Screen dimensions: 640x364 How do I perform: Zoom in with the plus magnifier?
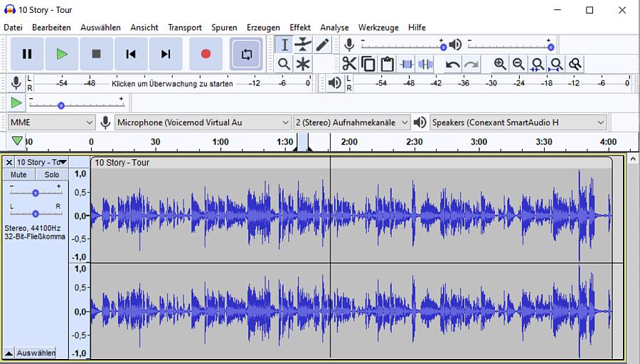pos(500,64)
